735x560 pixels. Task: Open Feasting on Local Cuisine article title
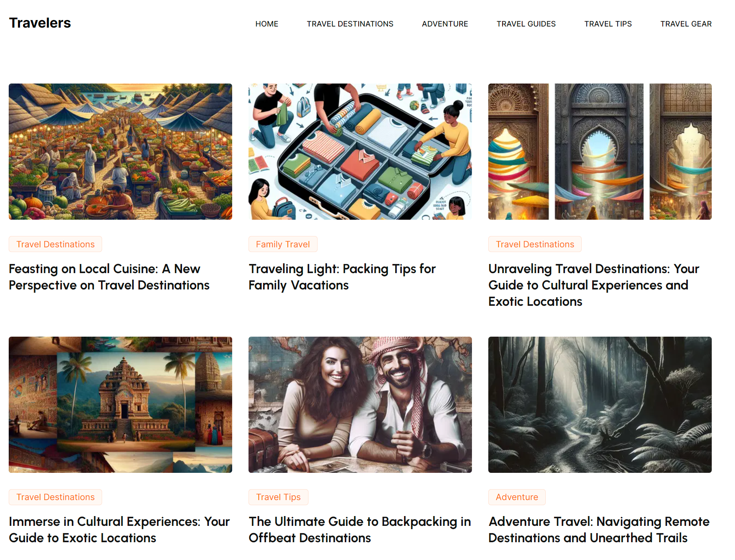(x=109, y=277)
